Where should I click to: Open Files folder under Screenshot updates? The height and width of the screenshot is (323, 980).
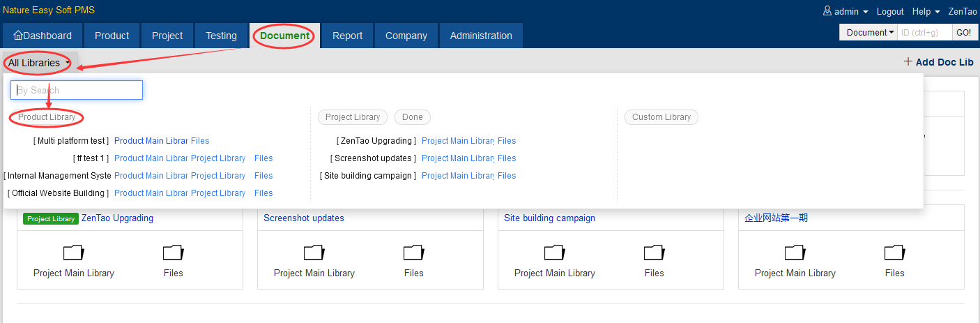click(x=413, y=253)
